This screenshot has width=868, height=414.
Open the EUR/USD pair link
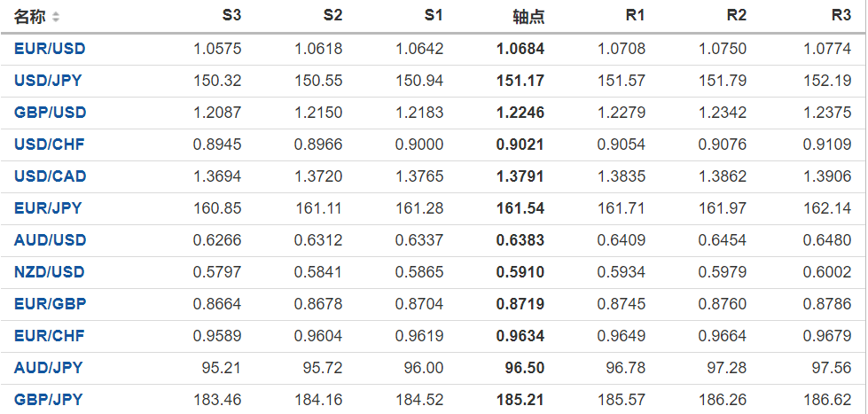tap(50, 49)
